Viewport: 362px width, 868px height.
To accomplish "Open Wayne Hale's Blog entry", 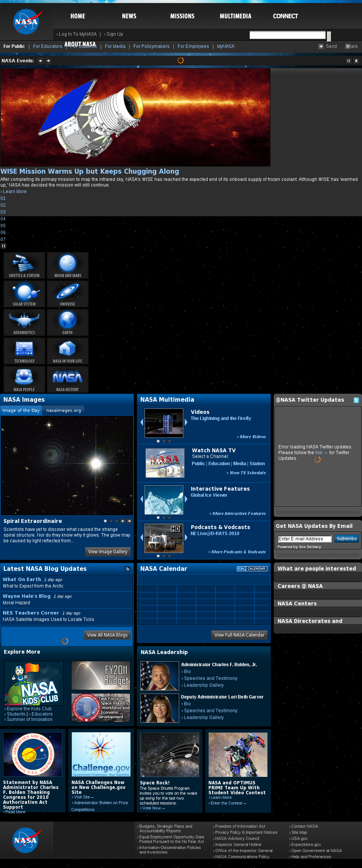I will [x=27, y=596].
